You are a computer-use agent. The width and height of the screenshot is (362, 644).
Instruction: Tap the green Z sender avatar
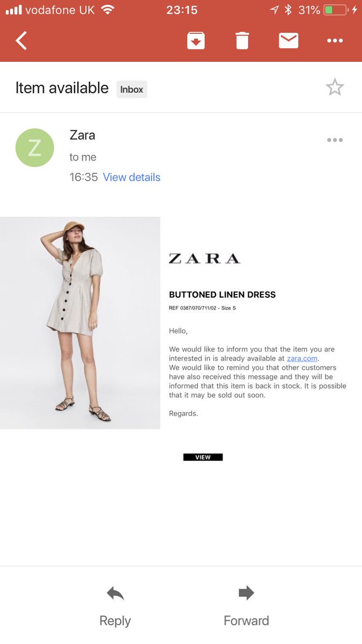point(34,148)
